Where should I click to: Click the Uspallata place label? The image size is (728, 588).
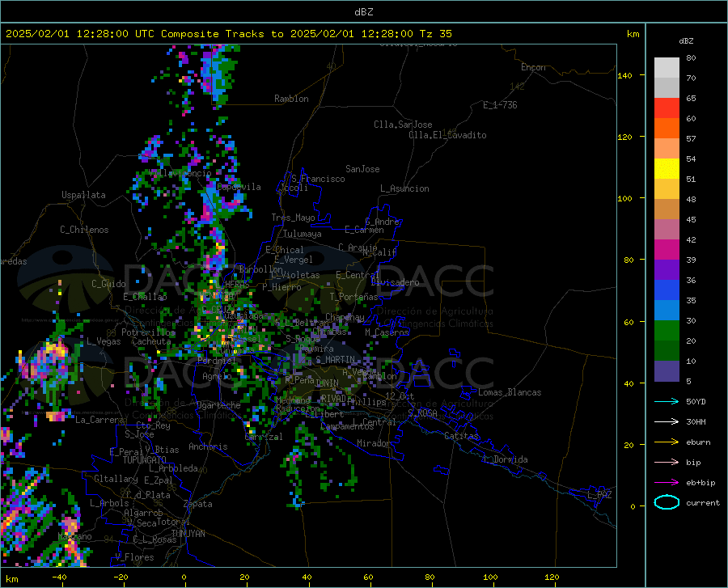tap(83, 195)
